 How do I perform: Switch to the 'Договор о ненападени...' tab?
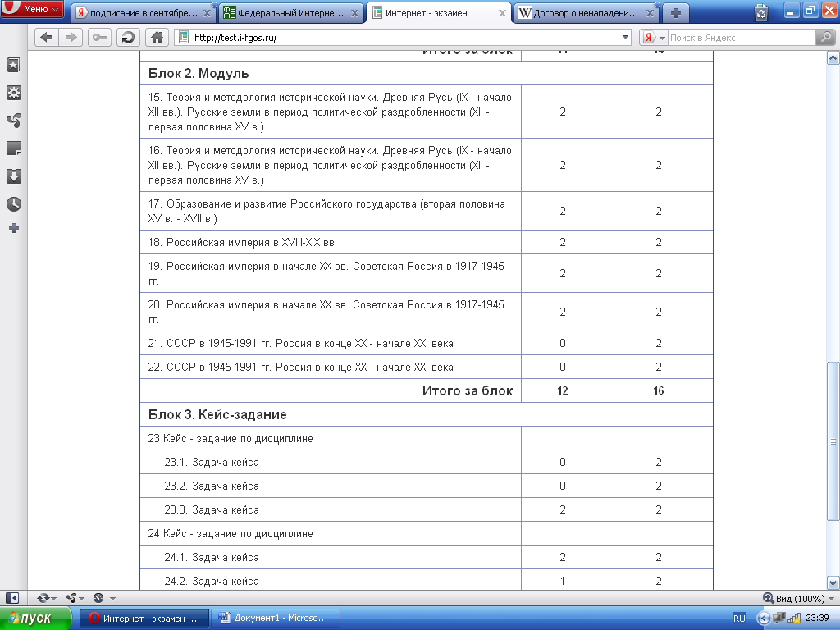(x=586, y=13)
